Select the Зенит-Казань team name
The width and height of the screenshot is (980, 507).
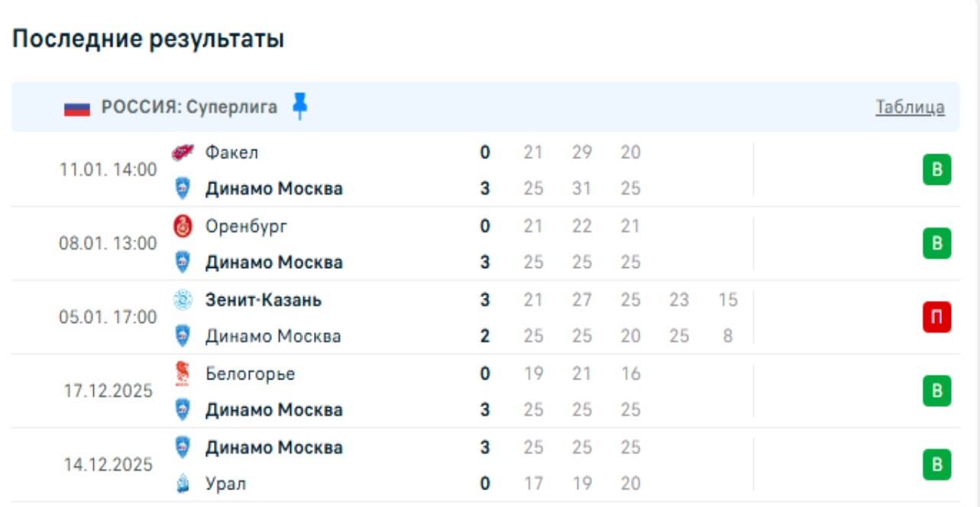264,300
